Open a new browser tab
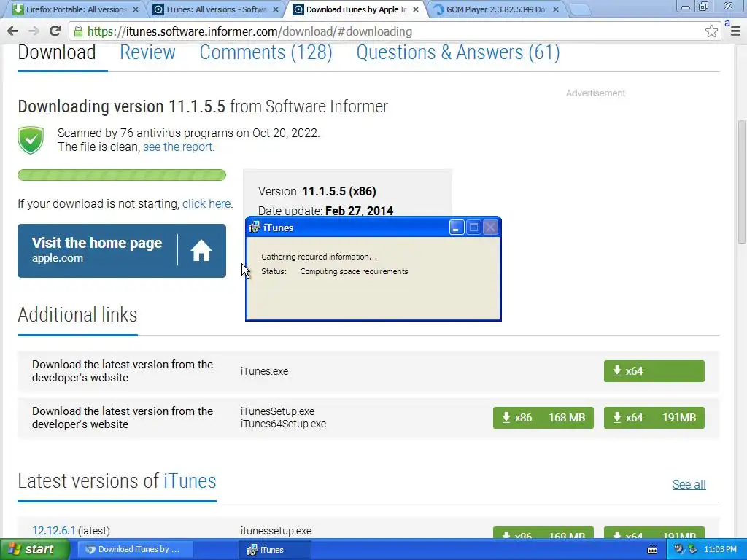This screenshot has width=747, height=560. click(x=579, y=9)
